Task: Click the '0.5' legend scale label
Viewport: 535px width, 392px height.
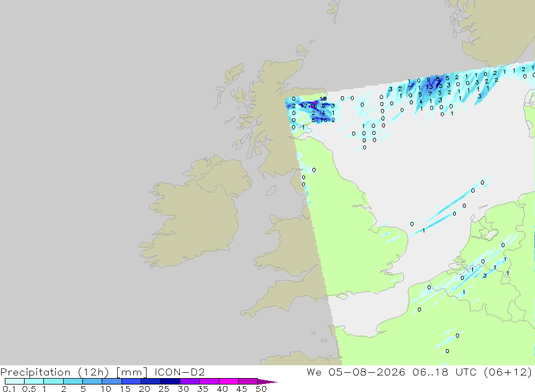Action: pyautogui.click(x=29, y=389)
